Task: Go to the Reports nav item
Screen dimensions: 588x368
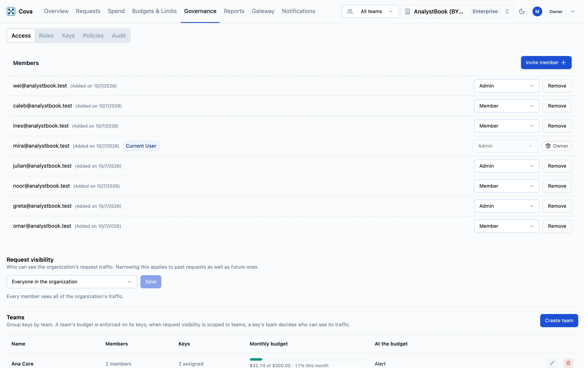Action: tap(234, 11)
